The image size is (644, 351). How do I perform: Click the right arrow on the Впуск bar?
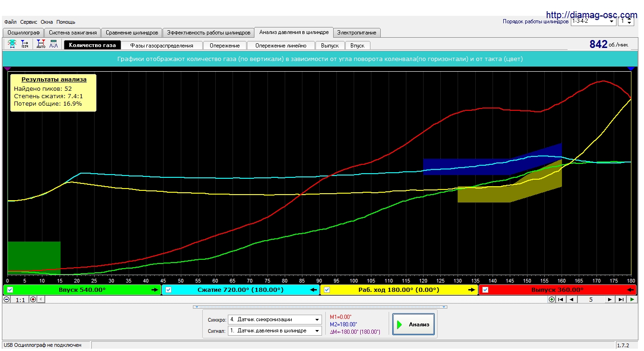[x=155, y=290]
